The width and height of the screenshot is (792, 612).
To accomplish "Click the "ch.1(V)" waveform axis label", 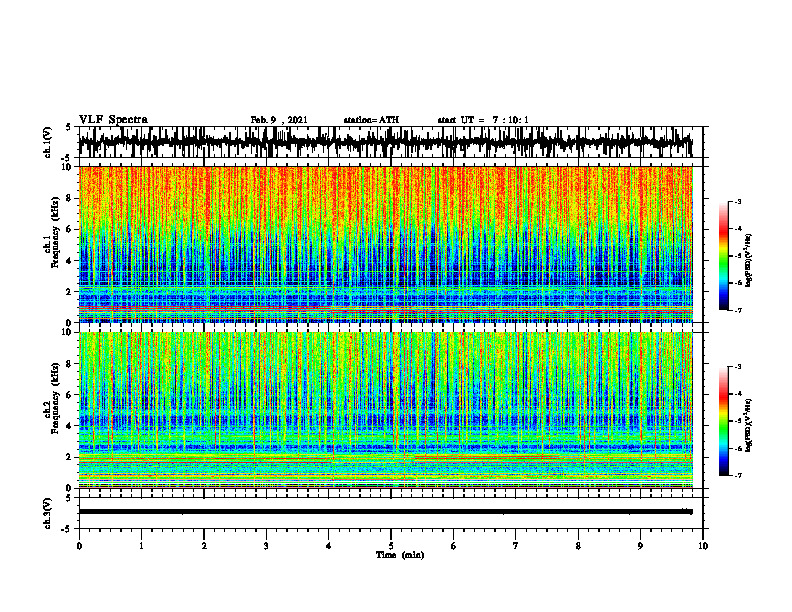I will 48,142.
